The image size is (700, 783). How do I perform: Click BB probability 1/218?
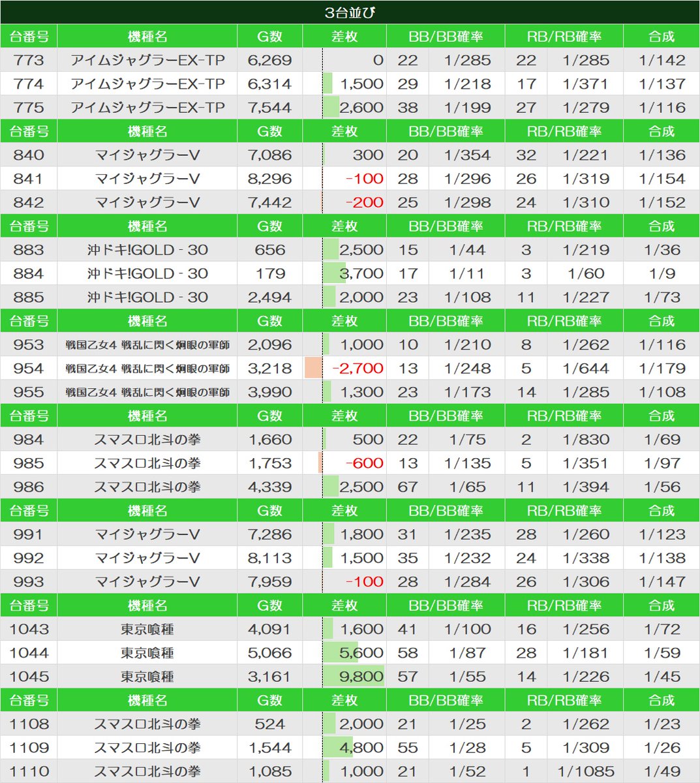tap(467, 84)
